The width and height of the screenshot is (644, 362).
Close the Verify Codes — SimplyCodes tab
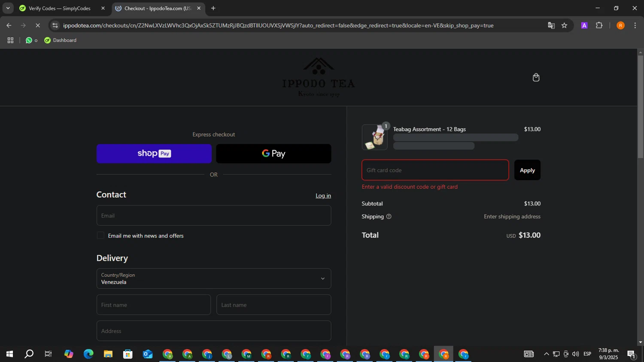103,8
